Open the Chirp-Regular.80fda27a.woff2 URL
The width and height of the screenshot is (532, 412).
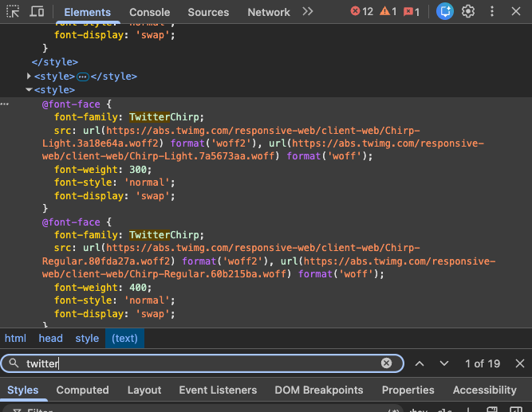pyautogui.click(x=231, y=254)
